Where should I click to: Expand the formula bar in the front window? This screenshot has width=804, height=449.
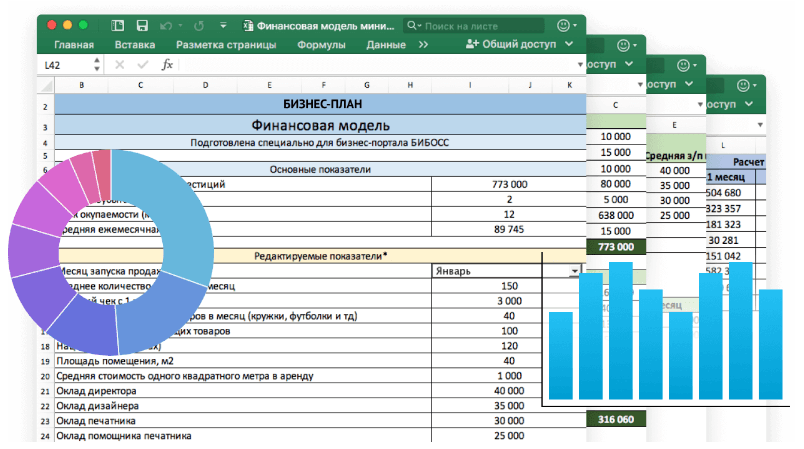[x=580, y=65]
